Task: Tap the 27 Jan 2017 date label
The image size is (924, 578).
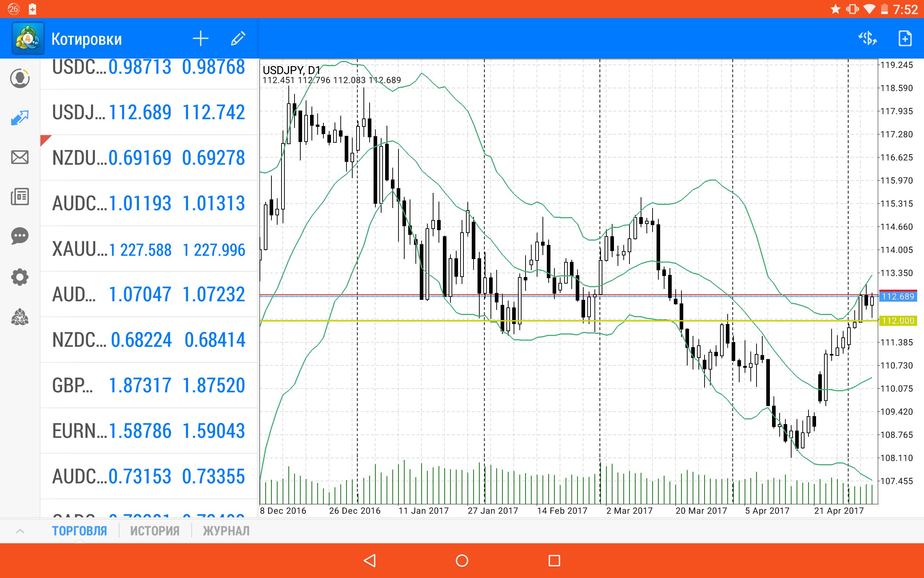Action: click(493, 511)
